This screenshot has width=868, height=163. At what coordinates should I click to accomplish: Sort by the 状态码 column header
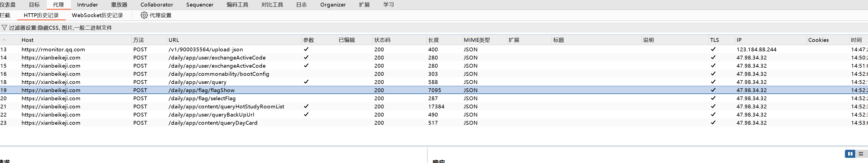pyautogui.click(x=382, y=40)
